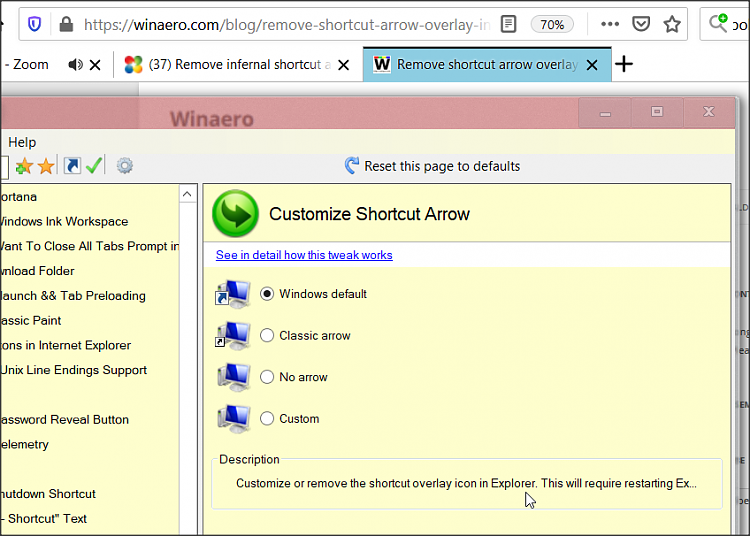Click the orange favorites star icon
Screen dimensions: 750x536
point(46,166)
